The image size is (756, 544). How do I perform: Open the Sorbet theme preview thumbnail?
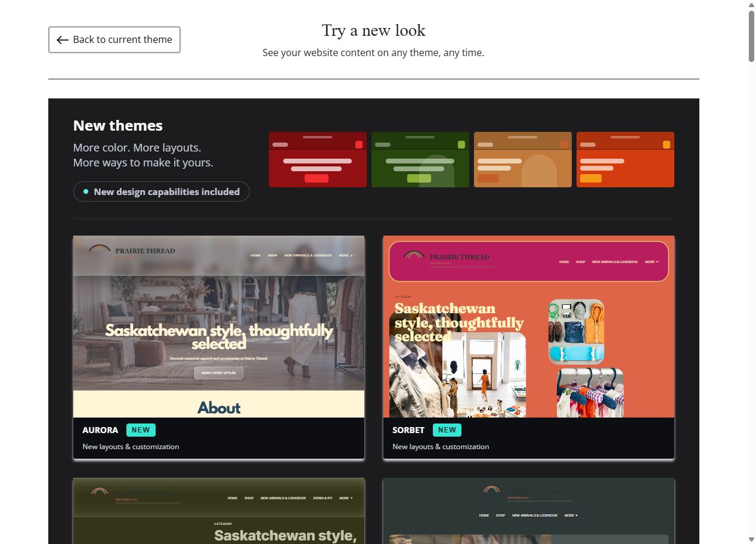tap(529, 326)
